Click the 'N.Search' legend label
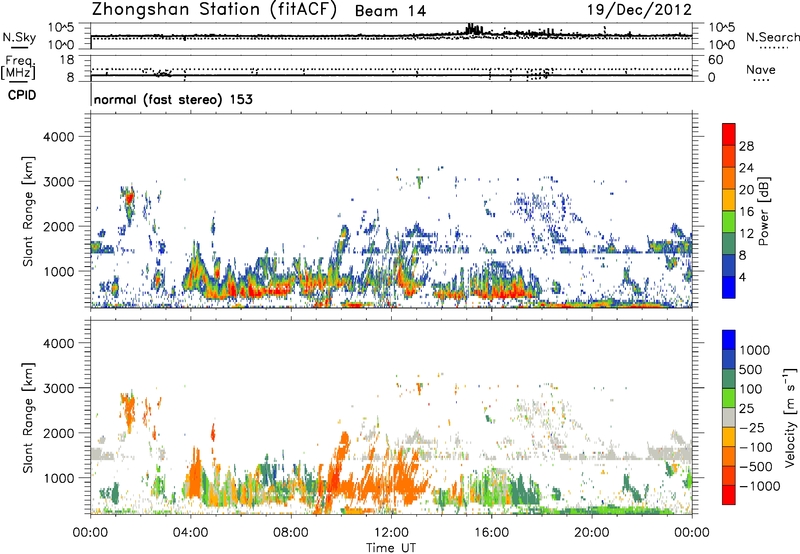This screenshot has height=554, width=800. (772, 37)
